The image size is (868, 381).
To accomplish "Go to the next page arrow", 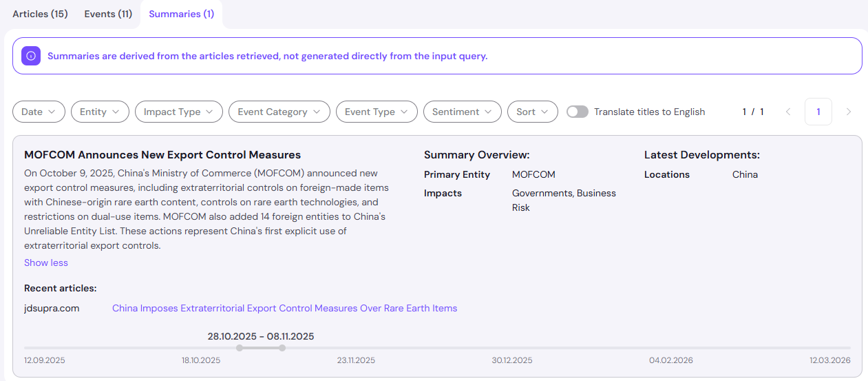I will [x=849, y=112].
